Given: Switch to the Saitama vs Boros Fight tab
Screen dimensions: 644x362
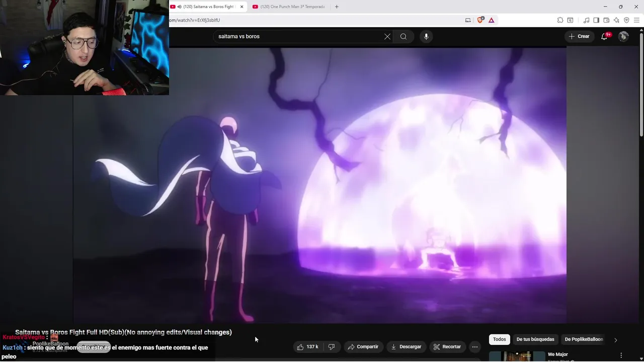Looking at the screenshot, I should point(207,7).
